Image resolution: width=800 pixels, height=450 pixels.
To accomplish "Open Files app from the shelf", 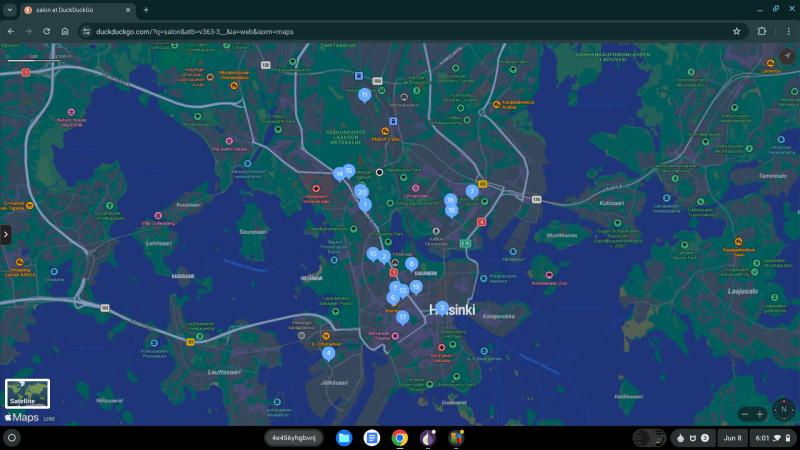I will point(344,438).
